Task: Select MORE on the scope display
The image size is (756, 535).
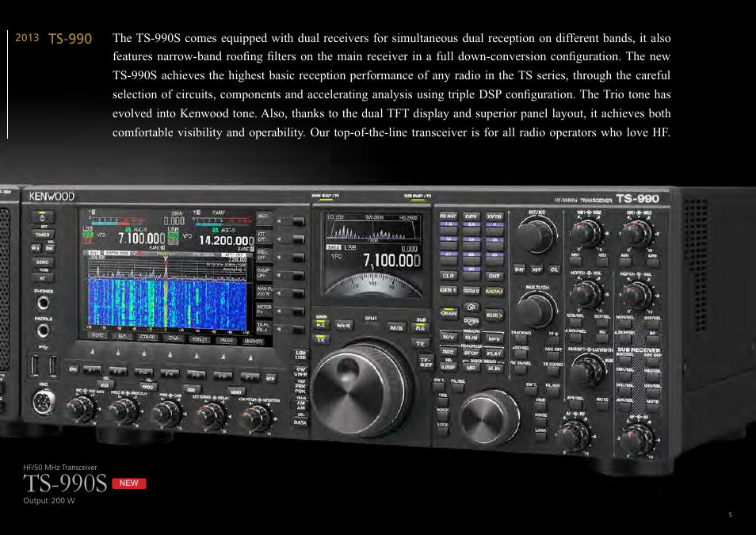Action: [97, 334]
